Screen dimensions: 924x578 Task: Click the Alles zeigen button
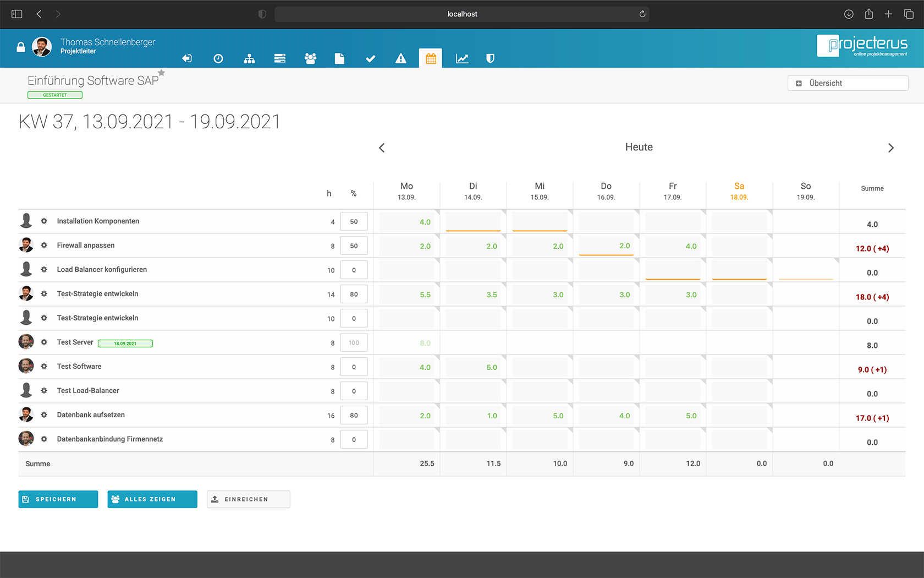pyautogui.click(x=152, y=499)
